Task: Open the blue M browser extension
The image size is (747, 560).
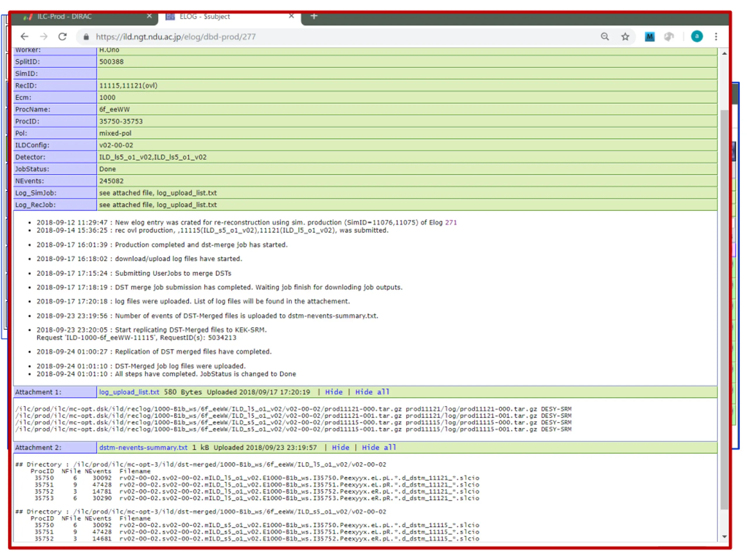Action: click(650, 36)
